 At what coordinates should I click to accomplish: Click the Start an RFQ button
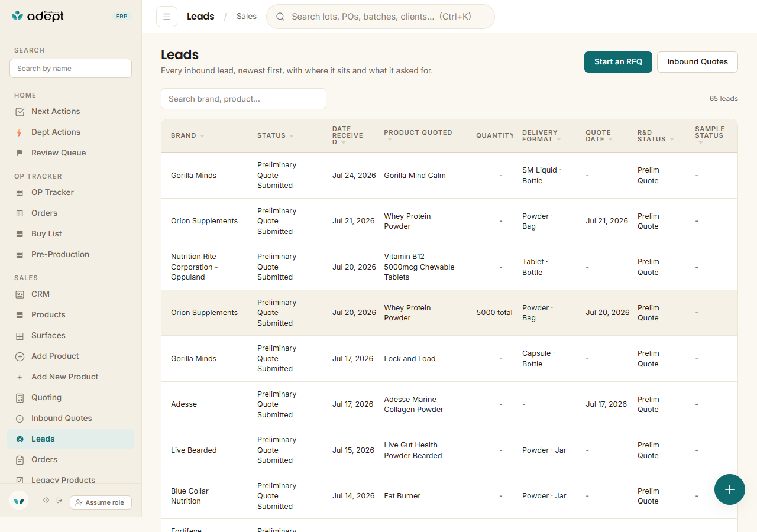tap(618, 62)
